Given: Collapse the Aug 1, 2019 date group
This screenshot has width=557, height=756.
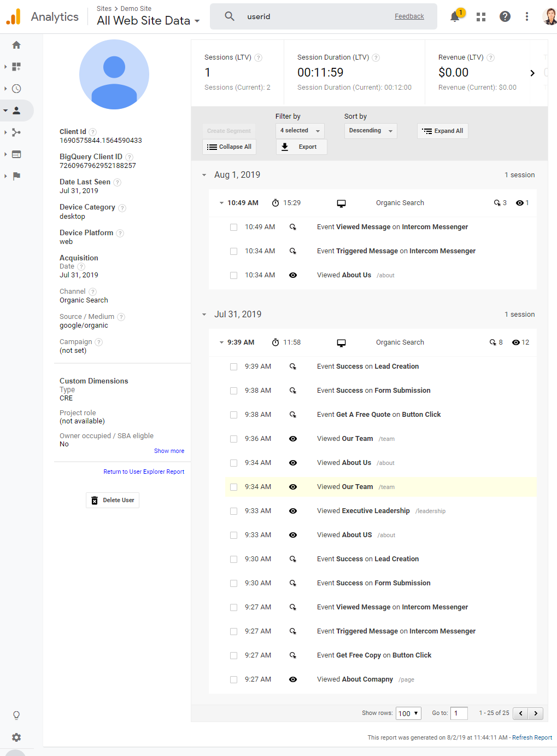Looking at the screenshot, I should click(204, 175).
